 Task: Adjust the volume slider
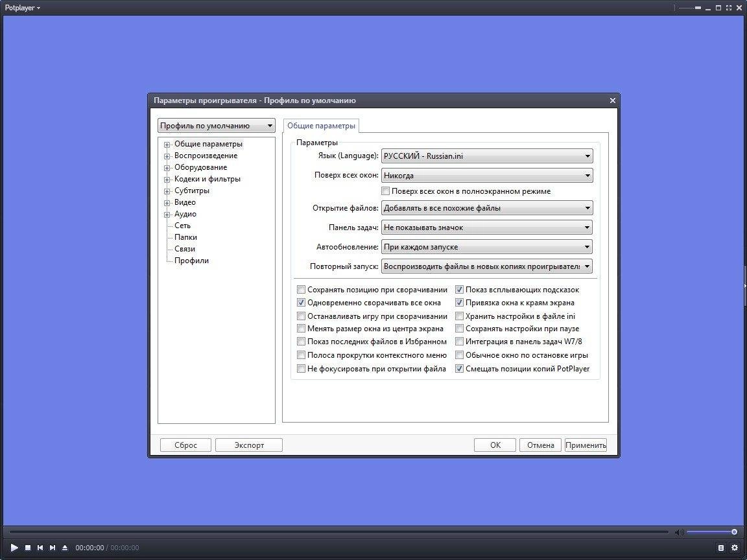712,532
